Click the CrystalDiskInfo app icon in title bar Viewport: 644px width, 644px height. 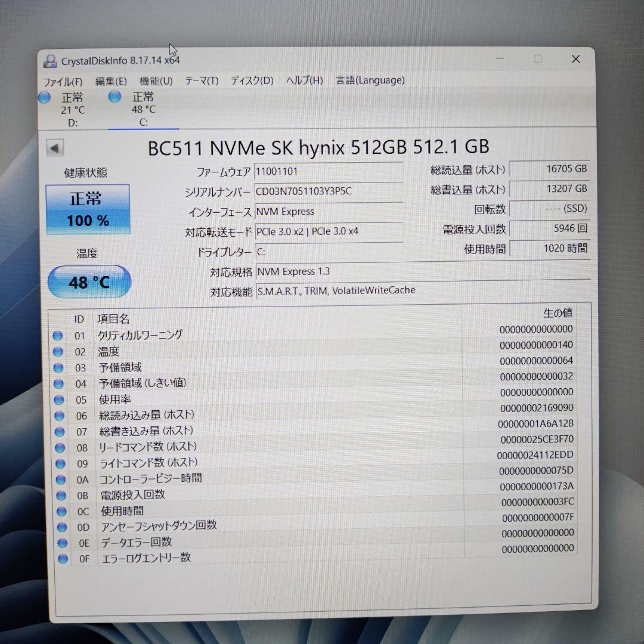49,61
